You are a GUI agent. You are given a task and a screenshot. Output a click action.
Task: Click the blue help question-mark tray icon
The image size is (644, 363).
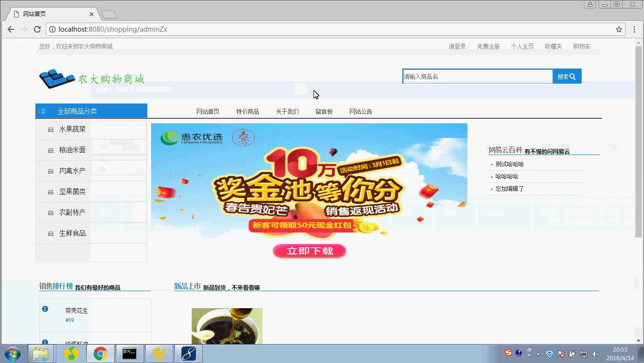tap(519, 353)
